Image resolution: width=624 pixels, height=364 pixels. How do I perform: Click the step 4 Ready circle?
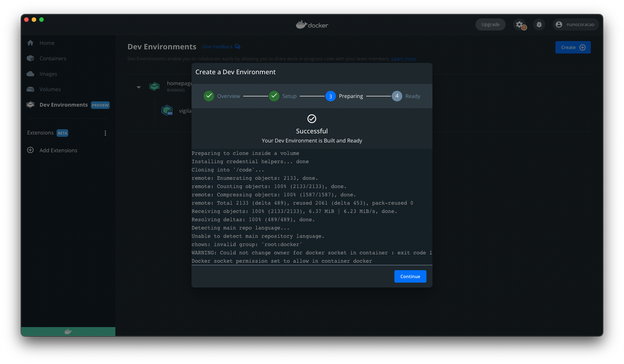click(x=397, y=96)
